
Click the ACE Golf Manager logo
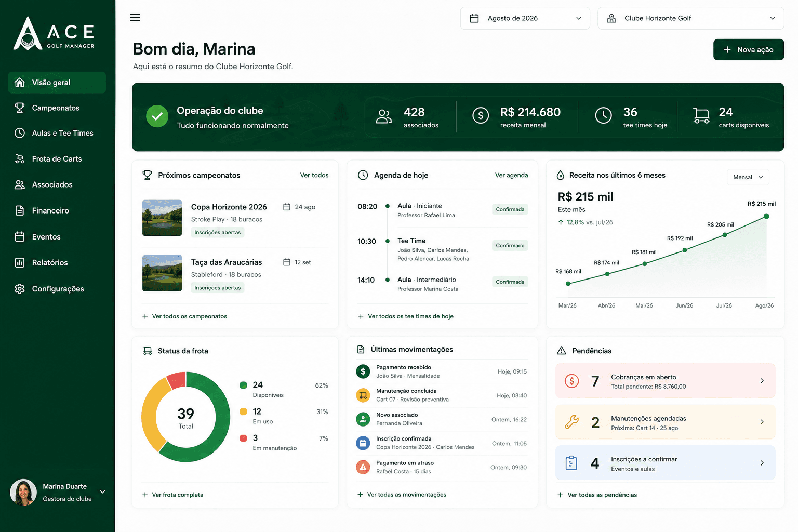(54, 34)
